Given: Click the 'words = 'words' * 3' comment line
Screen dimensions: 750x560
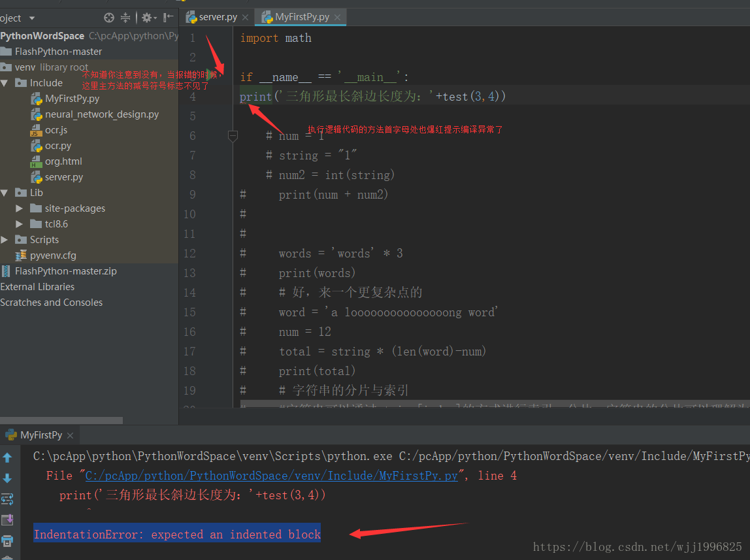Looking at the screenshot, I should [340, 254].
